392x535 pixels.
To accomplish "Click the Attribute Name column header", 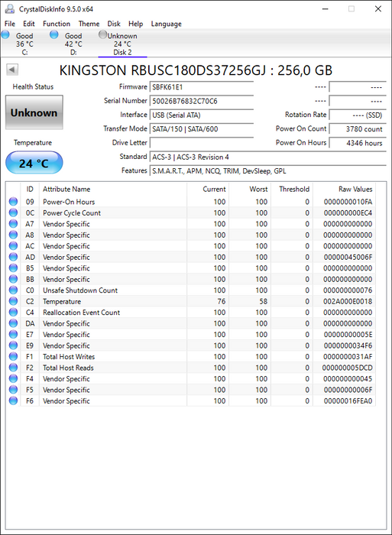I will pyautogui.click(x=113, y=189).
